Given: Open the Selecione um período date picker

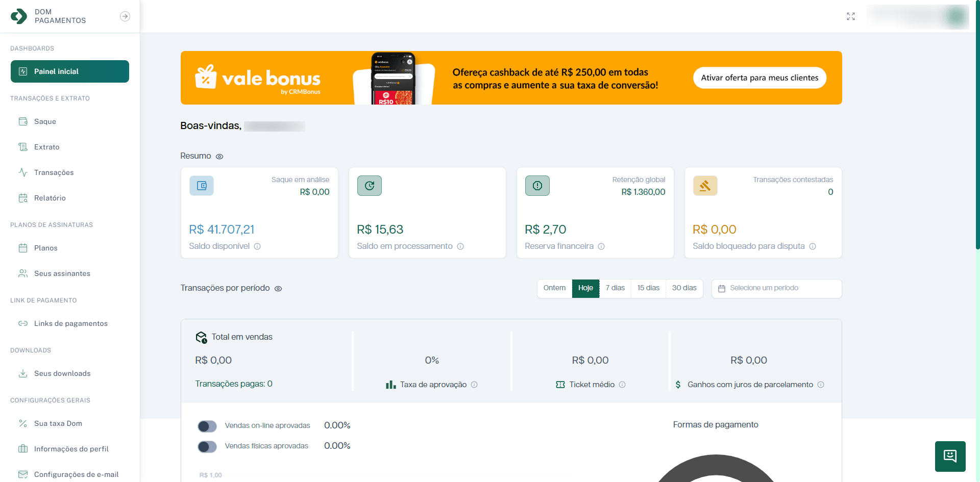Looking at the screenshot, I should pyautogui.click(x=776, y=288).
